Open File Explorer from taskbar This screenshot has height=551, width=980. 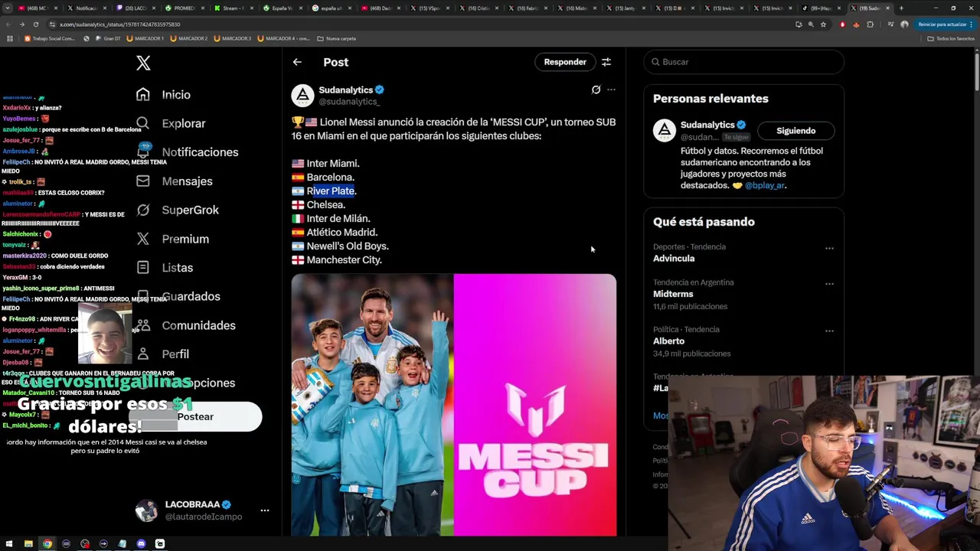[x=28, y=544]
